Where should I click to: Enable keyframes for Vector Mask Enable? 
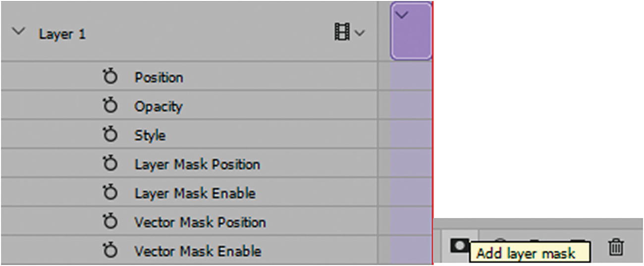(110, 251)
